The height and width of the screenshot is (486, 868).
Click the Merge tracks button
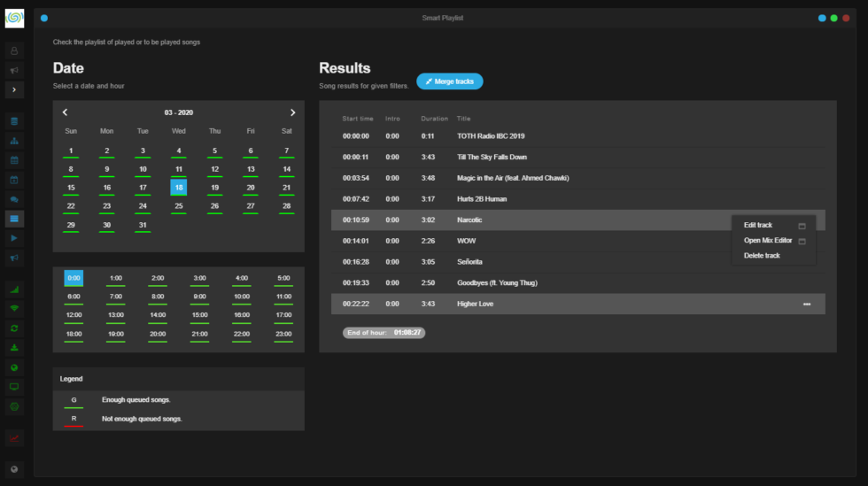point(450,81)
